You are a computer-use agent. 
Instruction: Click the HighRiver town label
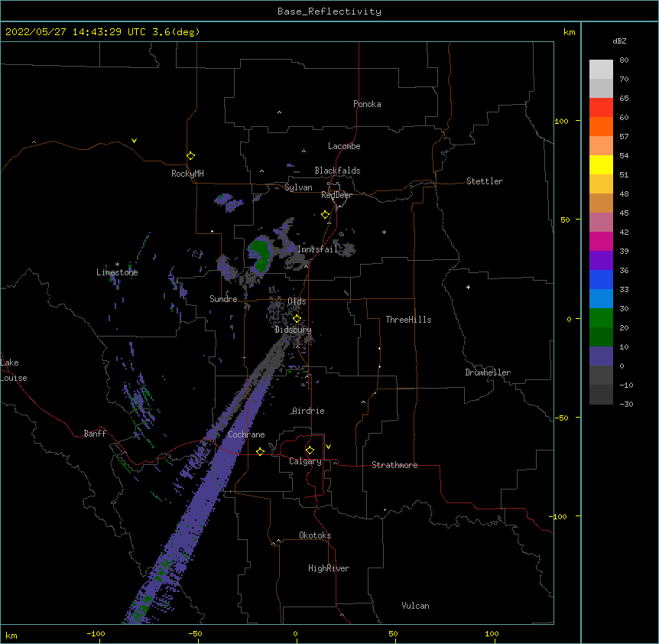[x=329, y=568]
